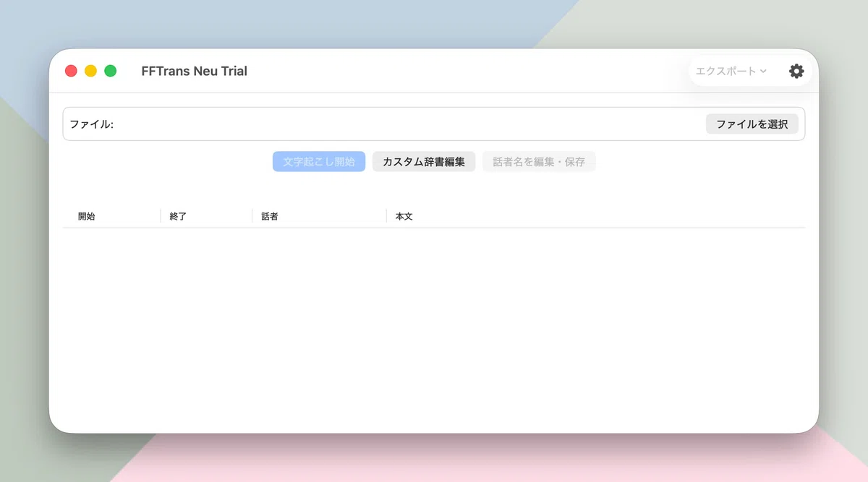This screenshot has height=482, width=868.
Task: Click the FFTrans Neu Trial title
Action: 195,71
